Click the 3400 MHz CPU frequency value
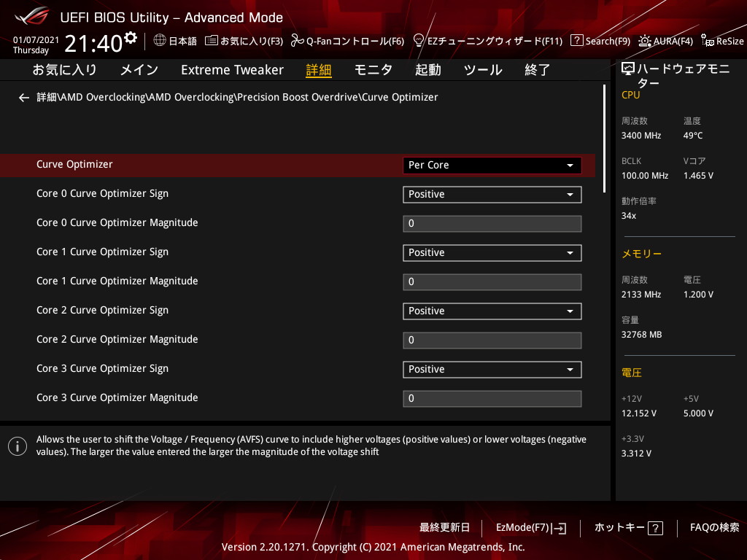 (641, 136)
